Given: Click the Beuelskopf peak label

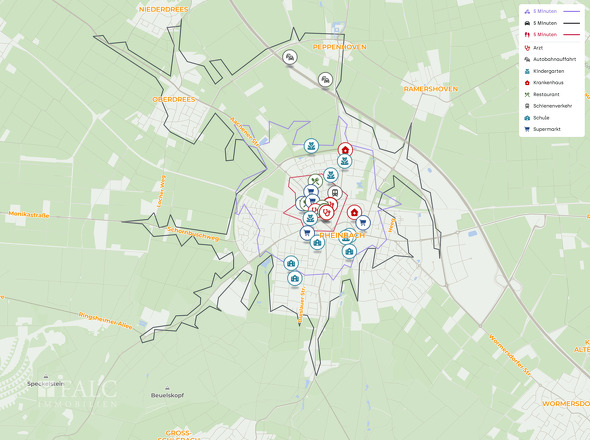Looking at the screenshot, I should coord(167,395).
